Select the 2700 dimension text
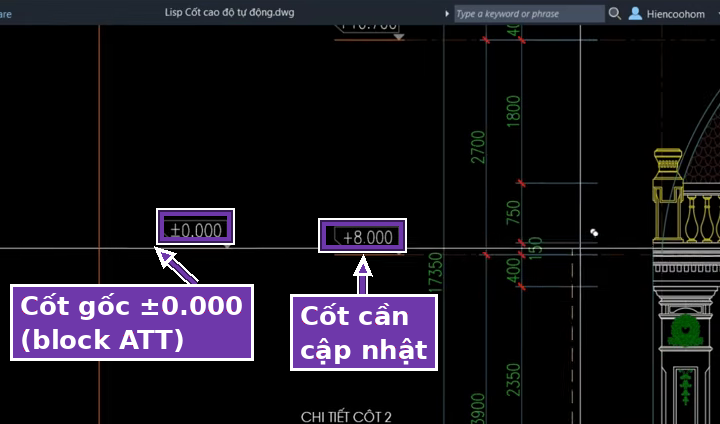Screen dimensions: 720x424 (478, 147)
